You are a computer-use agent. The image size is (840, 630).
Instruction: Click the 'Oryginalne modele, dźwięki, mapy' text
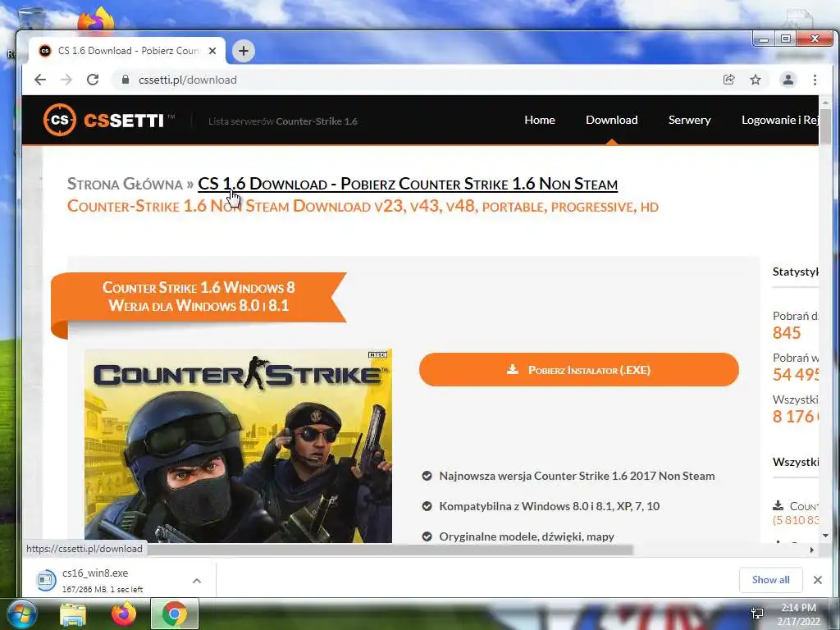coord(527,536)
